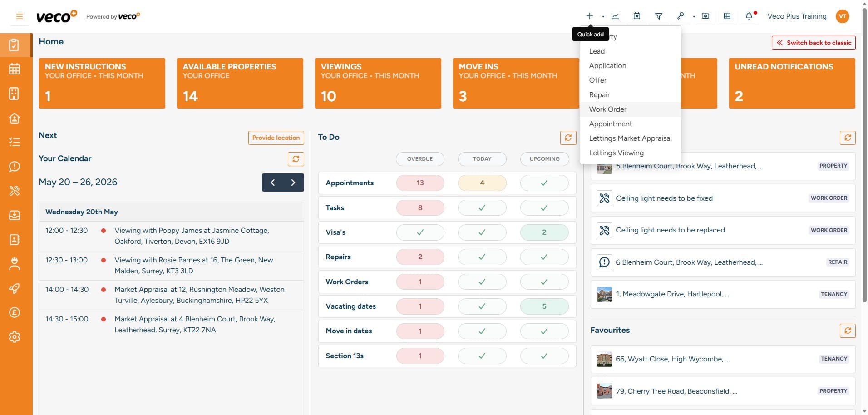Open the 66, Wyatt Close favourite
This screenshot has height=415, width=868.
click(x=723, y=359)
